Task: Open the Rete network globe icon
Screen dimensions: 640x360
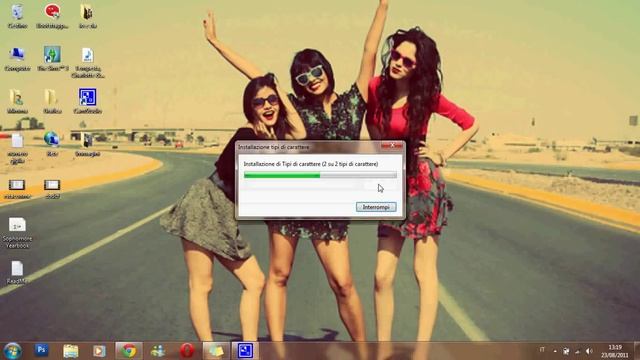Action: (52, 144)
